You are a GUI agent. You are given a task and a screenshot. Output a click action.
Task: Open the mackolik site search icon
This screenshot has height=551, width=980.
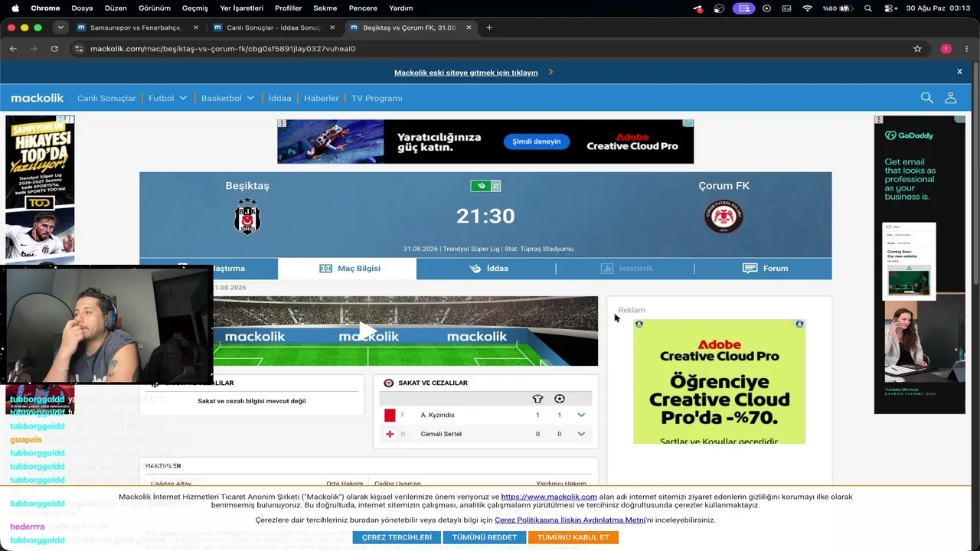pos(926,98)
